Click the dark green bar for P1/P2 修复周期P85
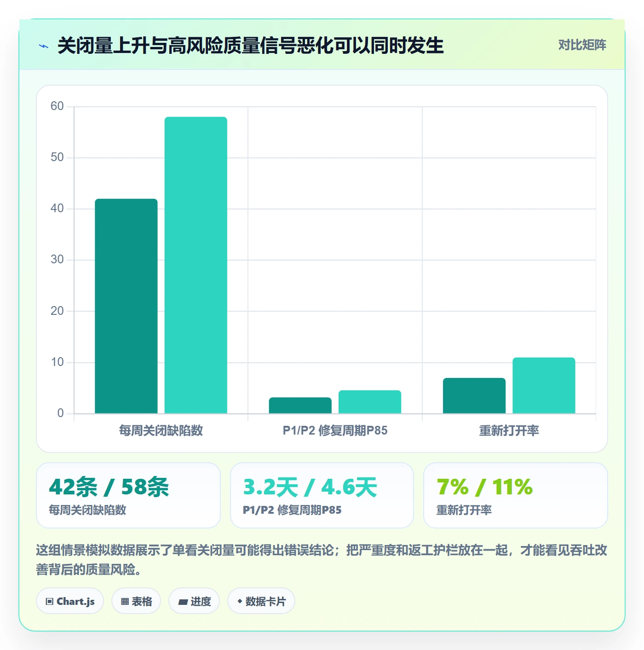 point(300,405)
